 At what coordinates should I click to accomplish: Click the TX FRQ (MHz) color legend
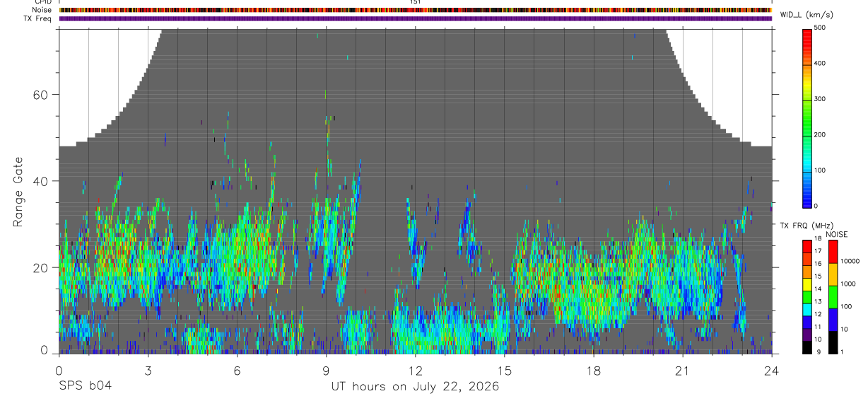pyautogui.click(x=807, y=296)
